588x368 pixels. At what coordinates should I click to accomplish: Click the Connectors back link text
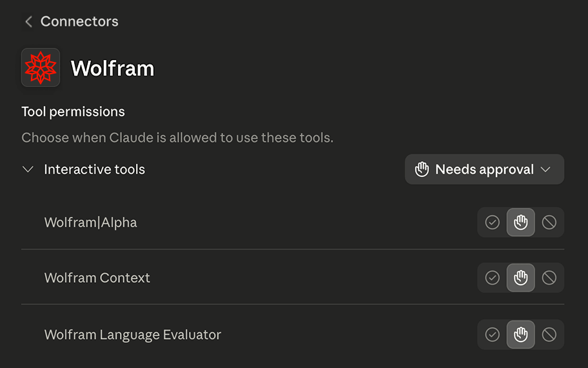(79, 21)
